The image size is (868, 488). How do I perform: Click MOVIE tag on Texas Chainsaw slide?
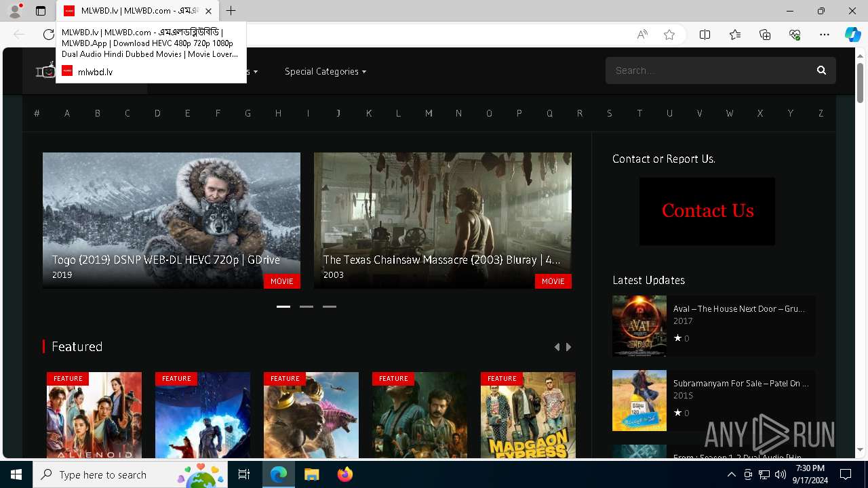(553, 281)
